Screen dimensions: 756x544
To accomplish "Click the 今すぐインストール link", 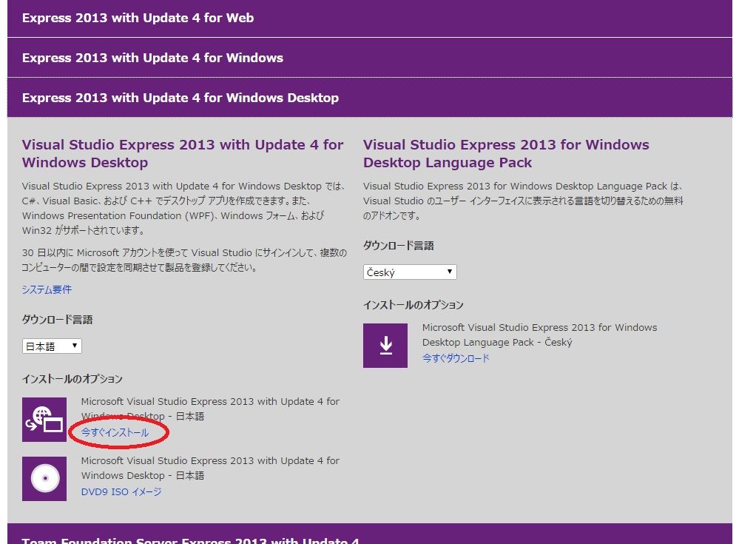I will tap(115, 432).
